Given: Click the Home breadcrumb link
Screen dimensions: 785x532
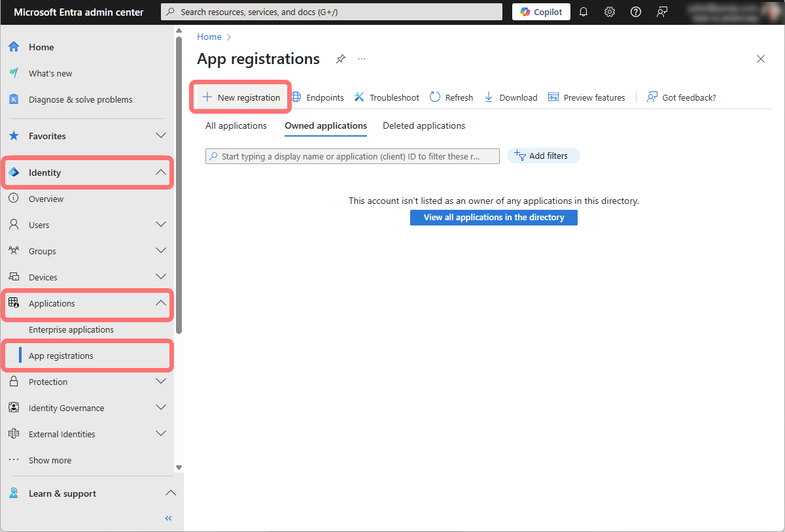Looking at the screenshot, I should click(x=209, y=37).
